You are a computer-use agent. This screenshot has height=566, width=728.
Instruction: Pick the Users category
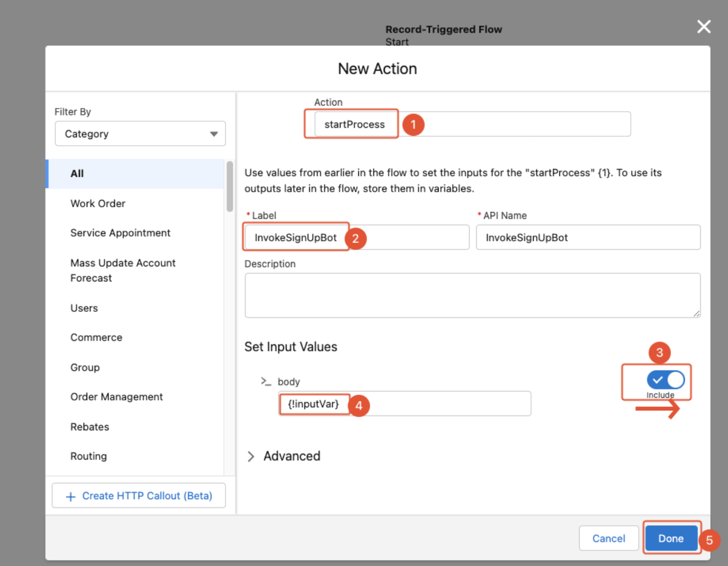[x=84, y=308]
